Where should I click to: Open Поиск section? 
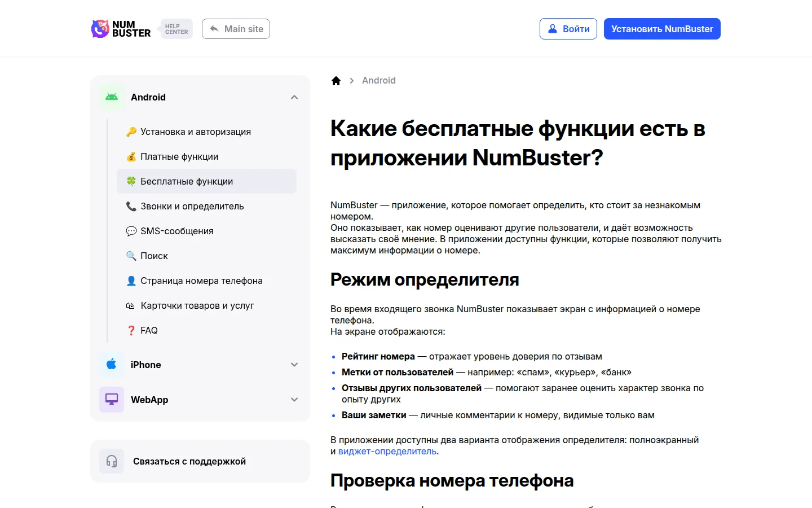(x=206, y=256)
